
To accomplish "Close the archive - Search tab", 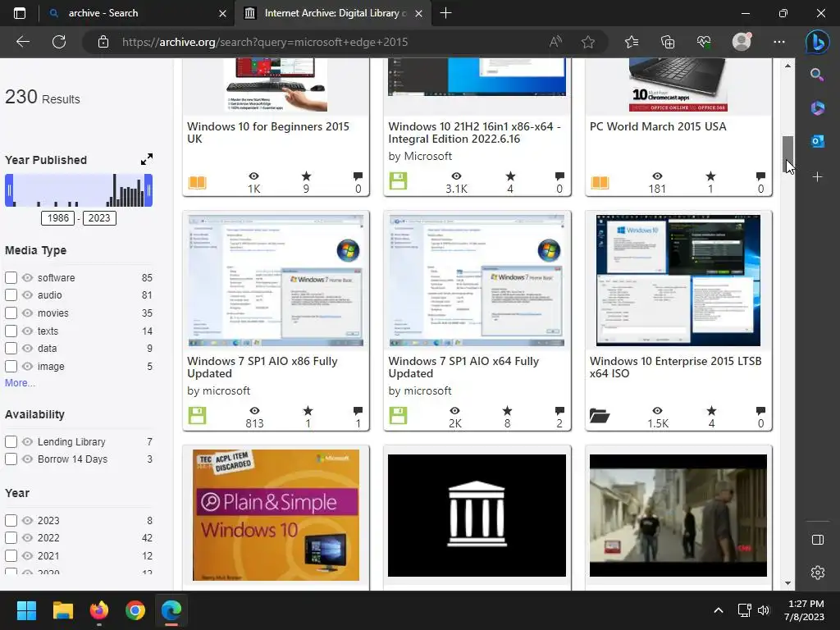I will tap(223, 13).
